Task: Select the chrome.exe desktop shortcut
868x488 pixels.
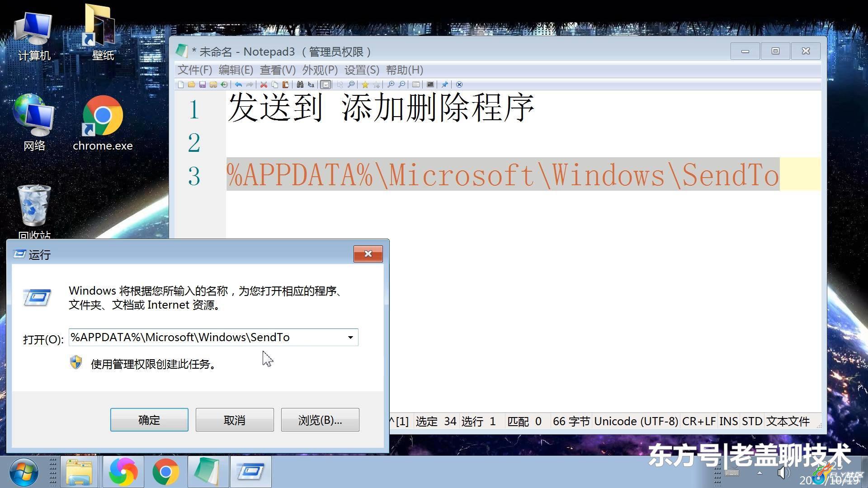Action: pyautogui.click(x=103, y=123)
